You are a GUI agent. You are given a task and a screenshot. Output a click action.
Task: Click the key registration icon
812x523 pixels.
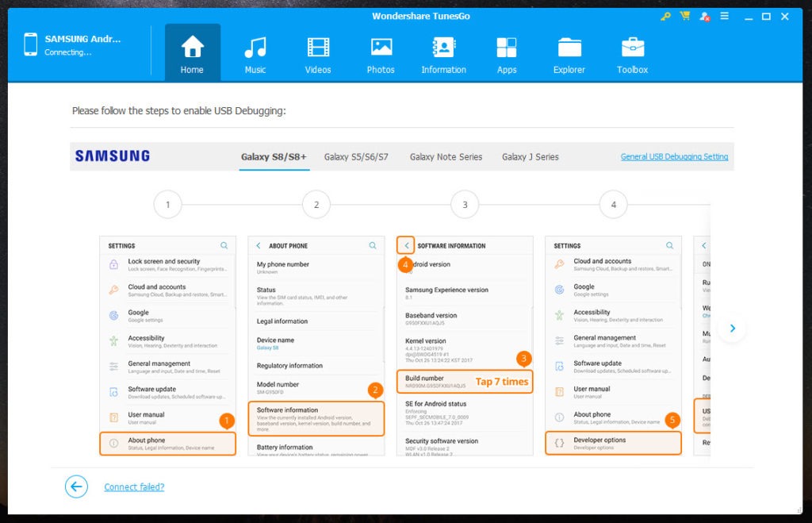tap(665, 17)
